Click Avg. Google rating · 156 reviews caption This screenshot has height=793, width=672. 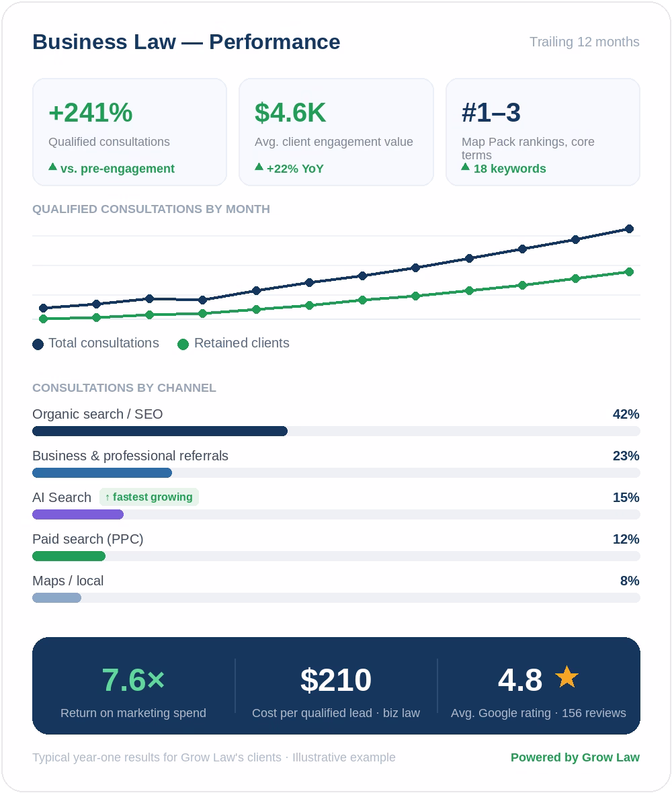coord(538,713)
